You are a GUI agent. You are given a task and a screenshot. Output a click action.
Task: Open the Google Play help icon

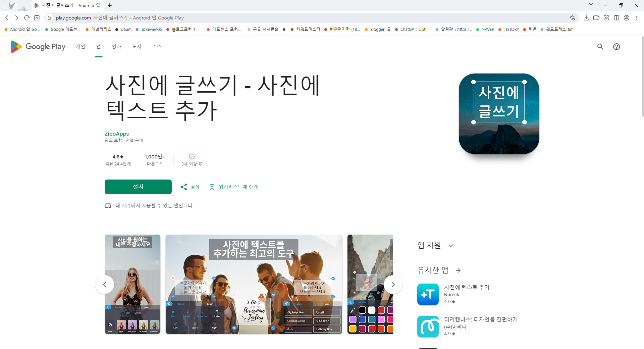coord(617,47)
